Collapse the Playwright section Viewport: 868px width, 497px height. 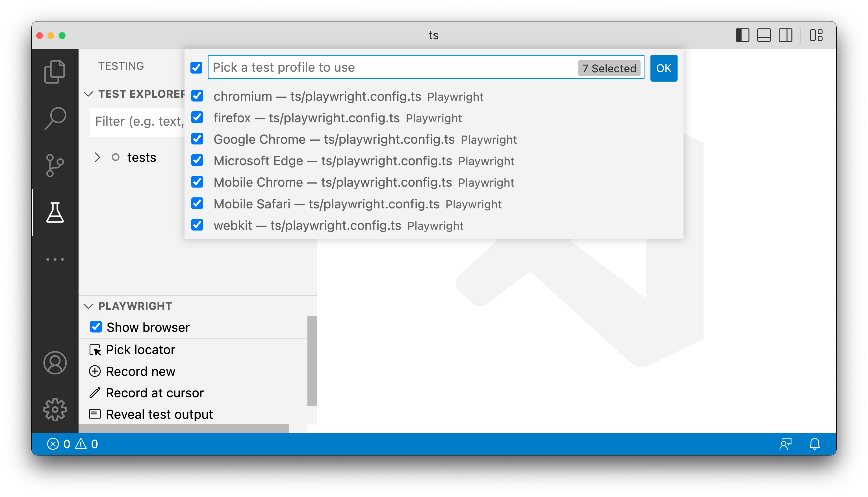click(88, 306)
